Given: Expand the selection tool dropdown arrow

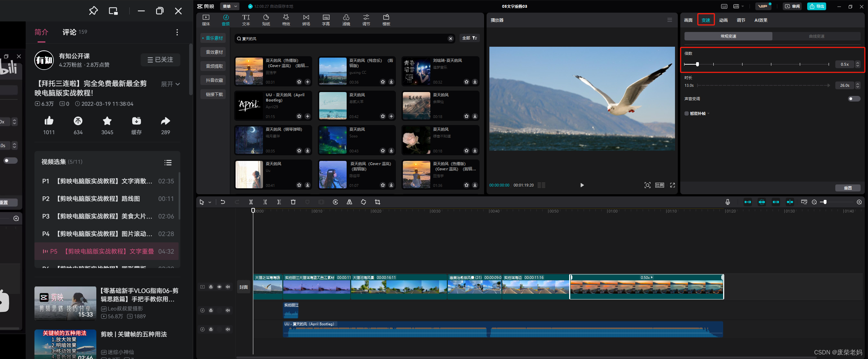Looking at the screenshot, I should (210, 202).
